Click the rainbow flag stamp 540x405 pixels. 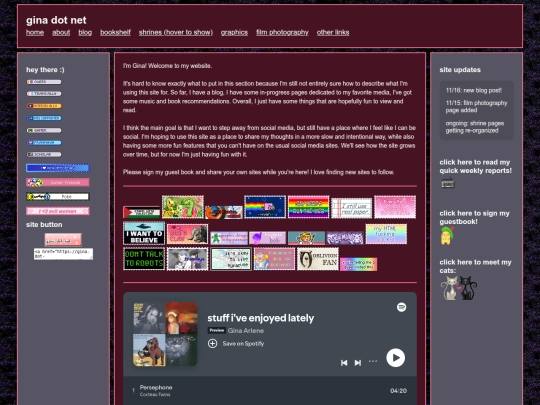(x=308, y=207)
